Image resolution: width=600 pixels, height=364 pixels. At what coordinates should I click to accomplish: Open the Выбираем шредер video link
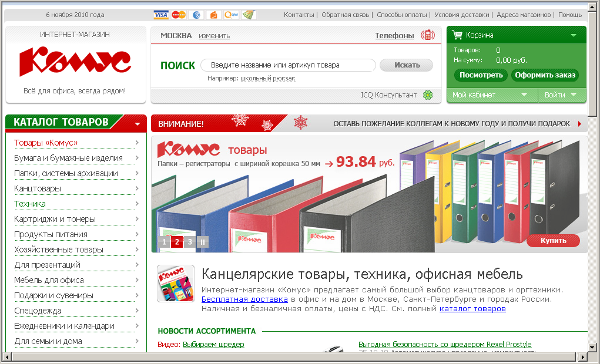point(213,344)
